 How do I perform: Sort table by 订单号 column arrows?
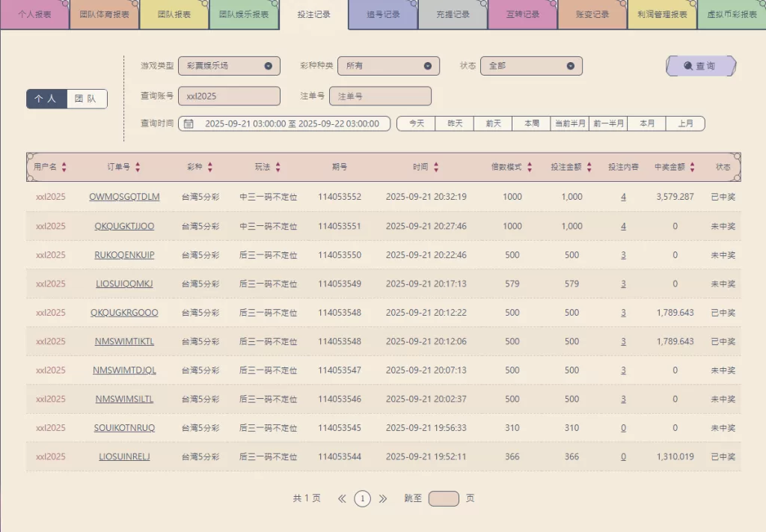tap(138, 168)
